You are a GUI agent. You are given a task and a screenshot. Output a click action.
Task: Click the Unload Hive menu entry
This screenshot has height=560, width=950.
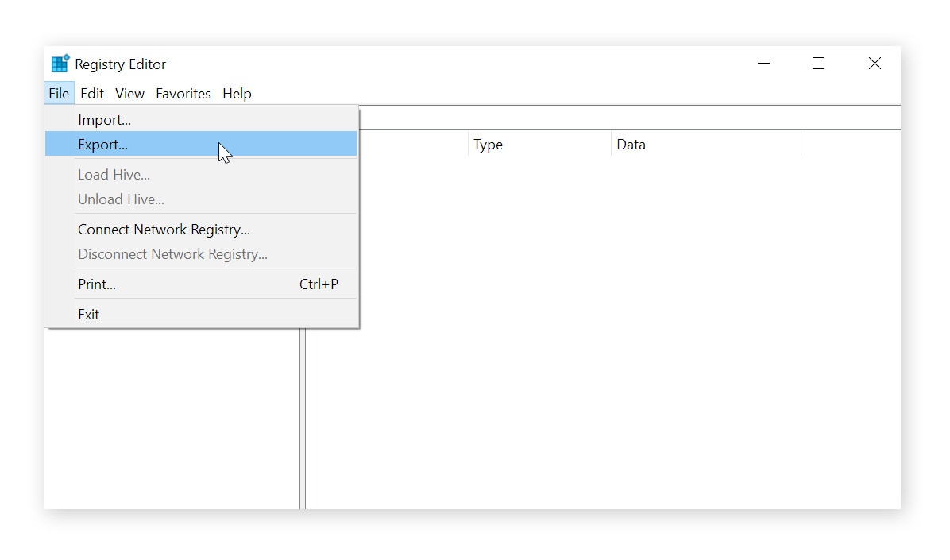pyautogui.click(x=121, y=199)
